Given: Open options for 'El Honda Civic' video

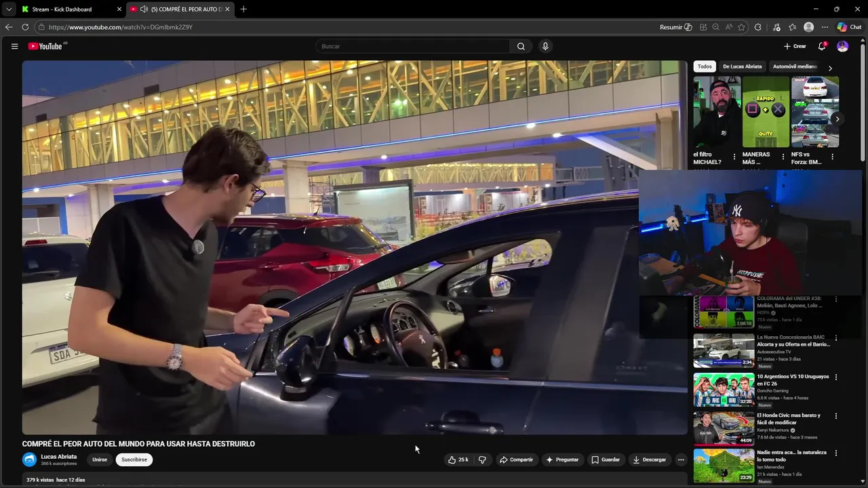Looking at the screenshot, I should 835,415.
